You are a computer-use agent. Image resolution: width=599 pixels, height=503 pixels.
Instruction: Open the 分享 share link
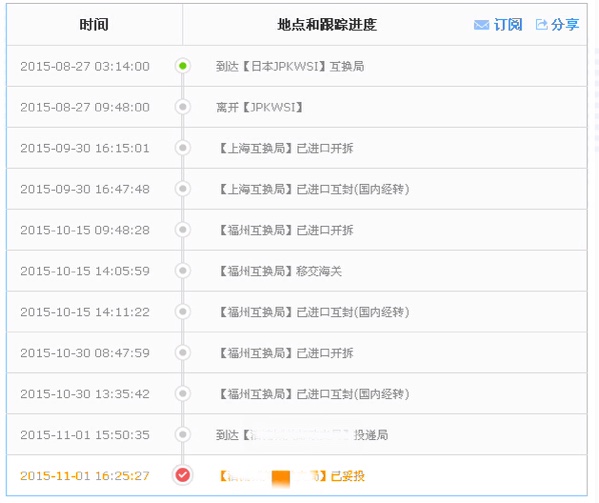click(565, 25)
